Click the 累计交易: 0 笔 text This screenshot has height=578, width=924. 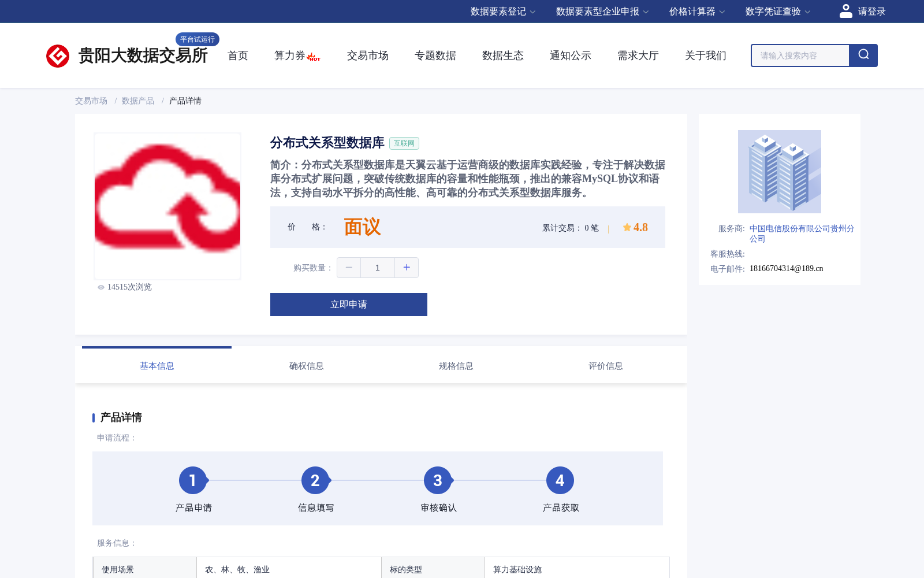tap(571, 228)
